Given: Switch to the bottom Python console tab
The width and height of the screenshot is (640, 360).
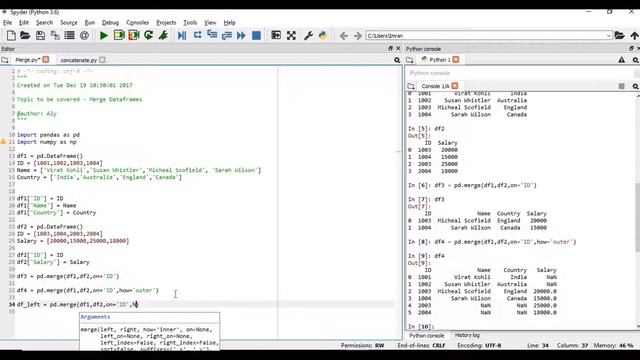Looking at the screenshot, I should tap(427, 336).
